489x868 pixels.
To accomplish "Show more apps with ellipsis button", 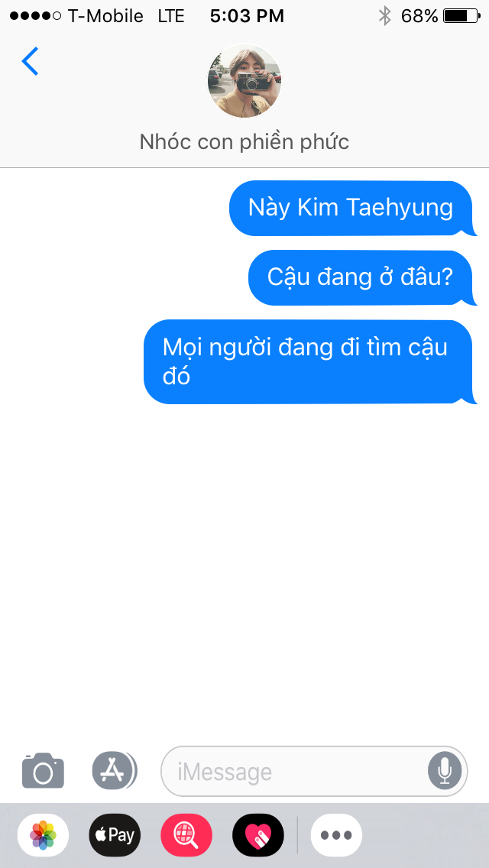I will pyautogui.click(x=336, y=835).
